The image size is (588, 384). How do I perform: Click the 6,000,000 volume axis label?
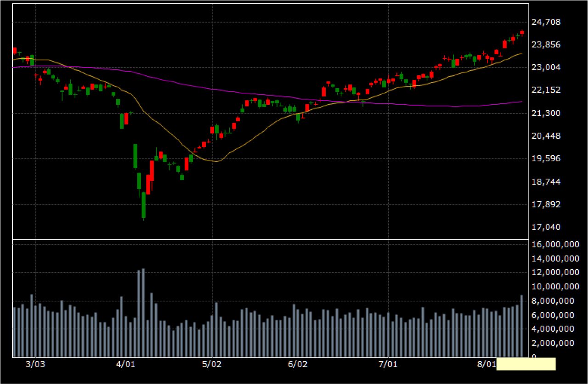(x=554, y=315)
